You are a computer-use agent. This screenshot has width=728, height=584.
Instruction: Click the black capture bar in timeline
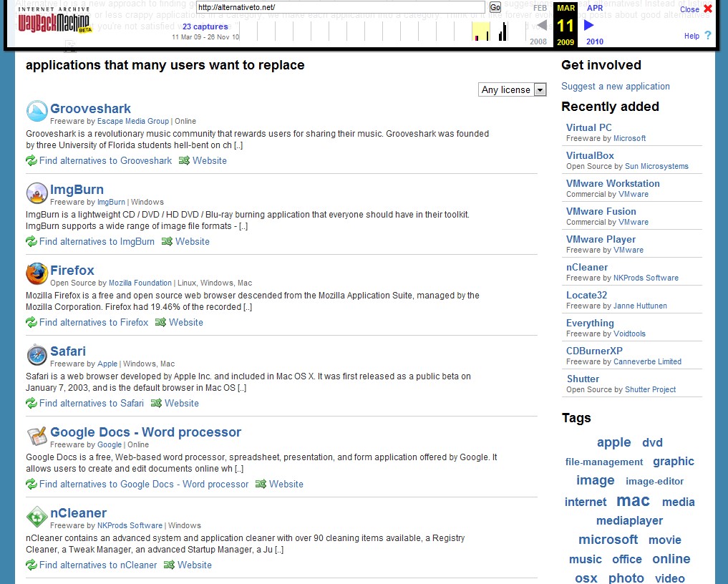[503, 31]
